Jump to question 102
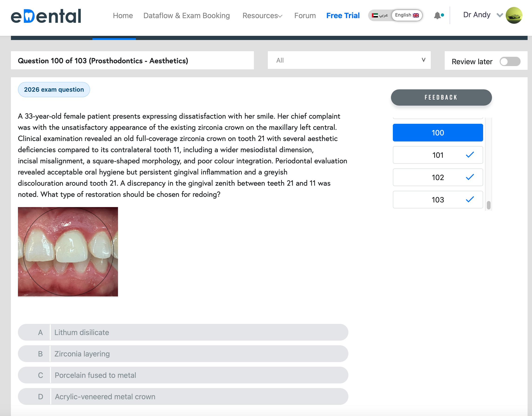The image size is (532, 416). pos(438,177)
